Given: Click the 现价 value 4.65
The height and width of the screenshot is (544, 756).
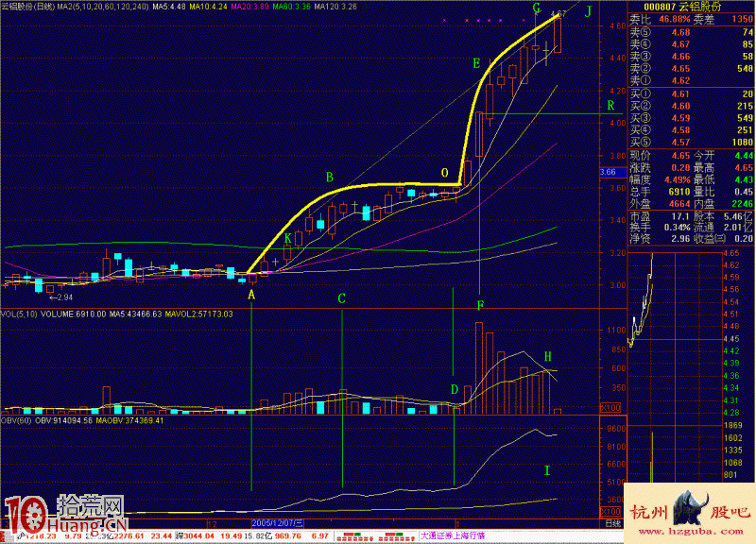Looking at the screenshot, I should [x=680, y=156].
